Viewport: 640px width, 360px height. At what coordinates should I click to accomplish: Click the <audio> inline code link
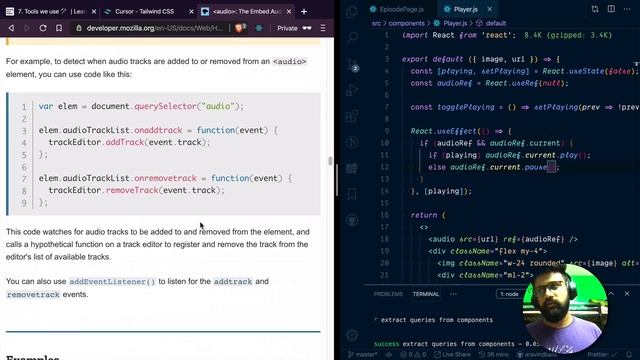click(x=289, y=62)
